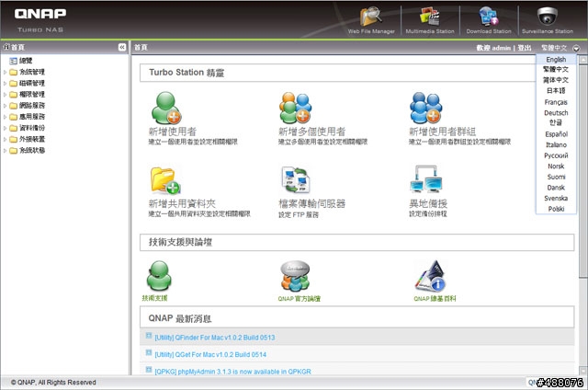Image resolution: width=588 pixels, height=390 pixels.
Task: Choose Español from language list
Action: [x=556, y=134]
